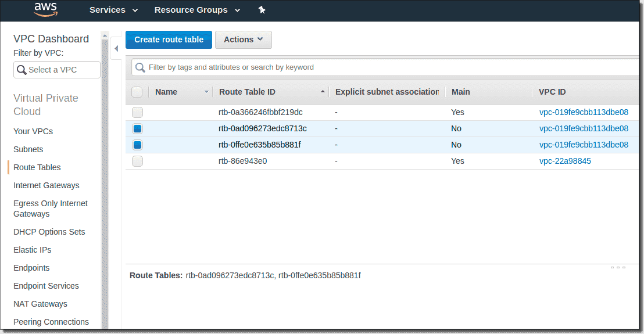644x334 pixels.
Task: Click the Select a VPC filter field
Action: click(x=57, y=70)
